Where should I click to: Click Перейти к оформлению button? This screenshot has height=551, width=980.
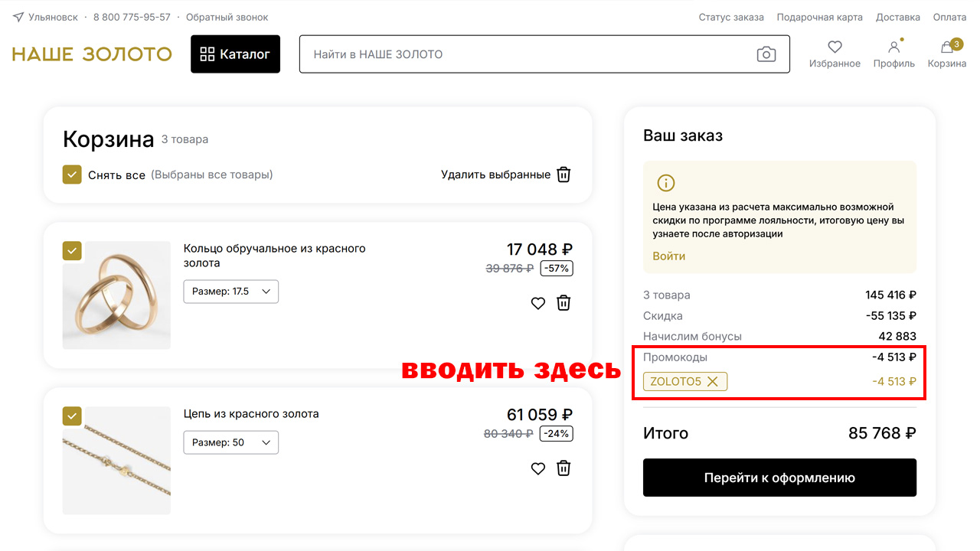pyautogui.click(x=779, y=478)
